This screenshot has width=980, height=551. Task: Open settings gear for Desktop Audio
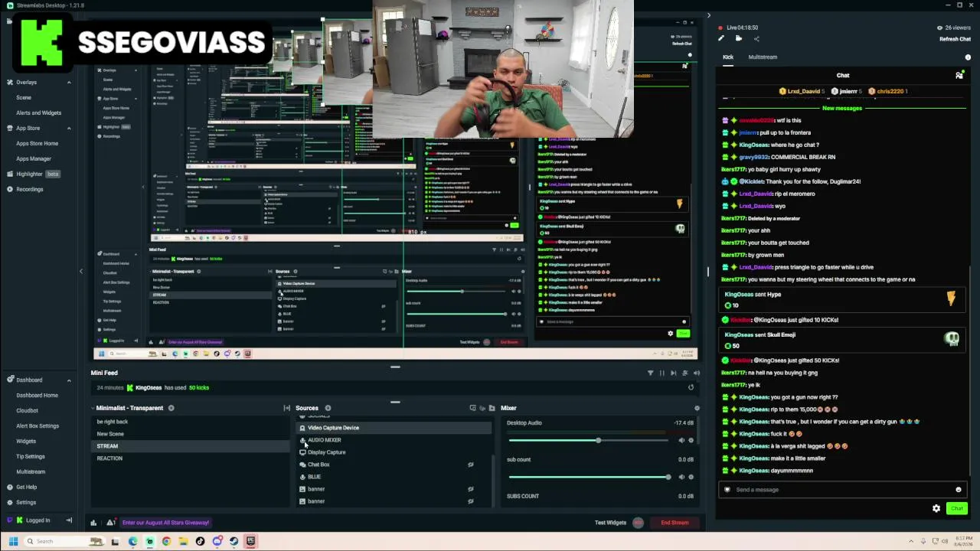691,440
